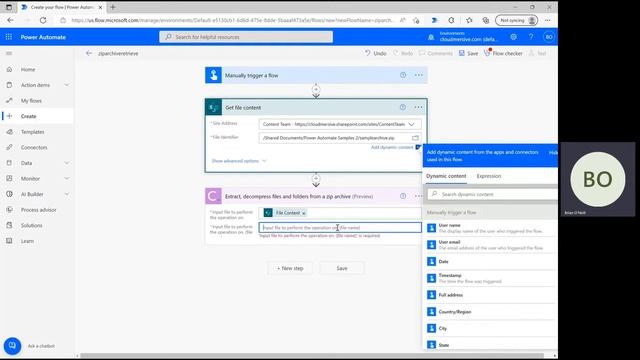Click browser back arrow
Screen dimensions: 640x360
tap(10, 20)
